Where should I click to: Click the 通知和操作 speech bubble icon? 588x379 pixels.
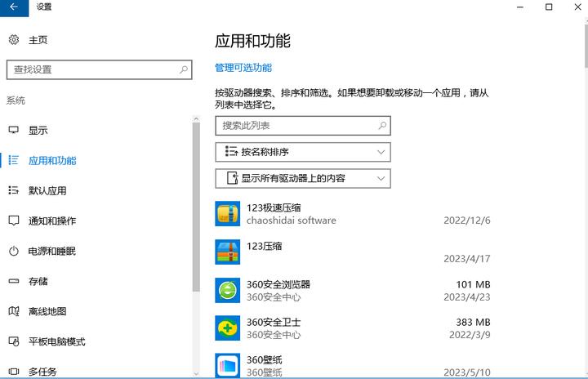tap(14, 221)
